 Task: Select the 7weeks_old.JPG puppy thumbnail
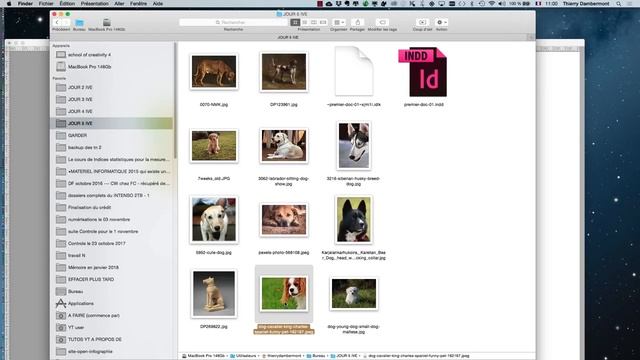point(214,146)
